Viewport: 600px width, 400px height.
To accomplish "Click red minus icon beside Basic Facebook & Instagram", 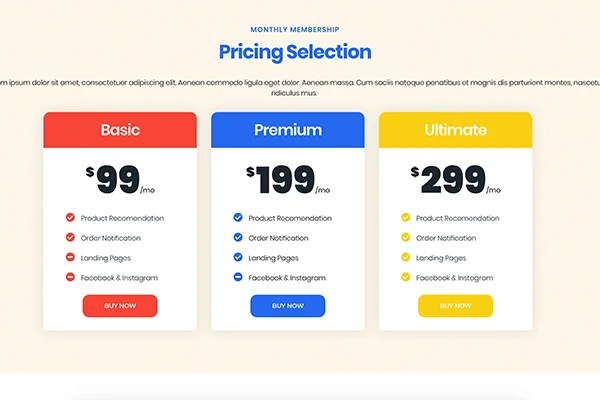I will tap(70, 277).
